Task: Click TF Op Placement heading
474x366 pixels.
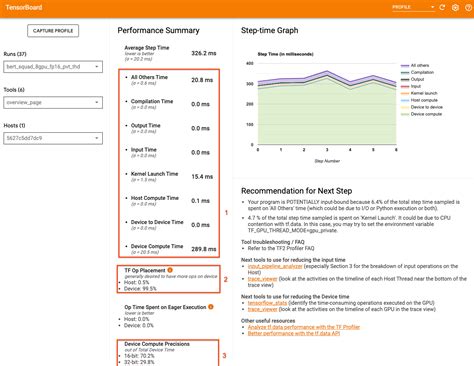Action: 145,270
